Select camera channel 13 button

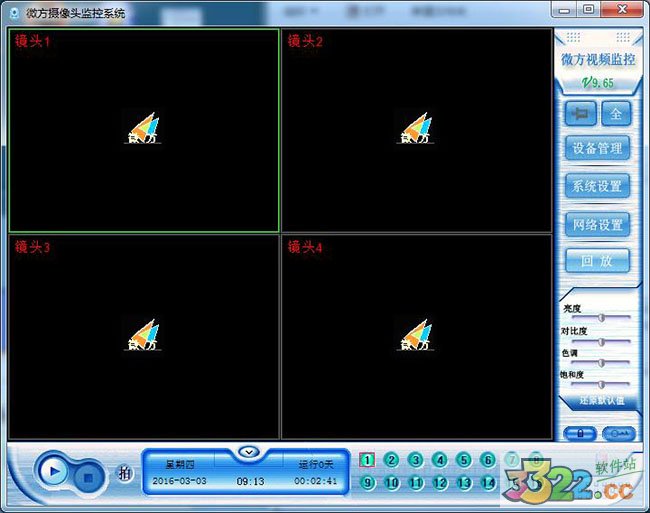[x=464, y=483]
